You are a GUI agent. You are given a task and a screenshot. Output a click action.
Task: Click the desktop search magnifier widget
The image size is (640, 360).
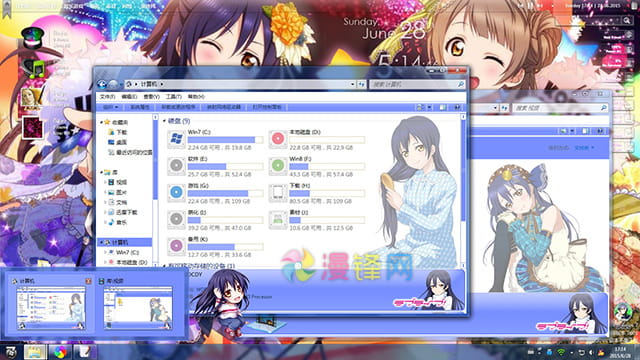627,20
